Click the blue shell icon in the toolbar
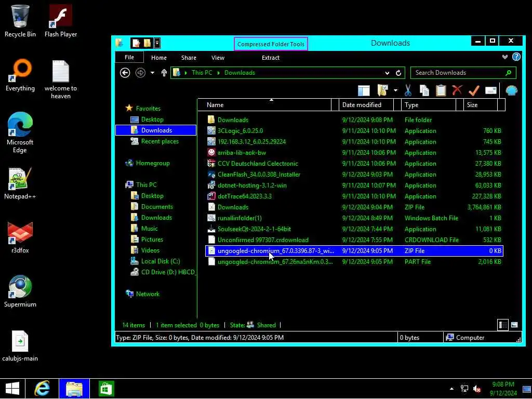 coord(511,90)
